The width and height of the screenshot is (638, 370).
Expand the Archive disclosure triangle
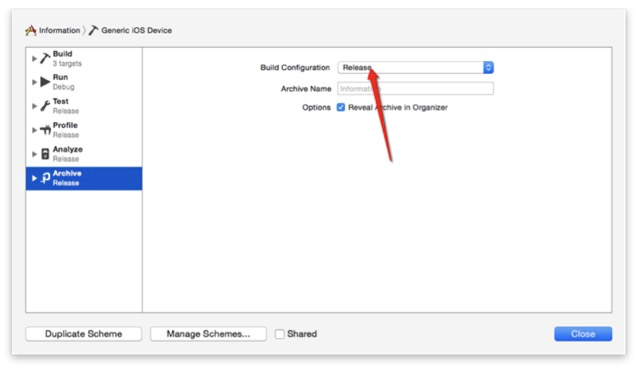coord(34,178)
